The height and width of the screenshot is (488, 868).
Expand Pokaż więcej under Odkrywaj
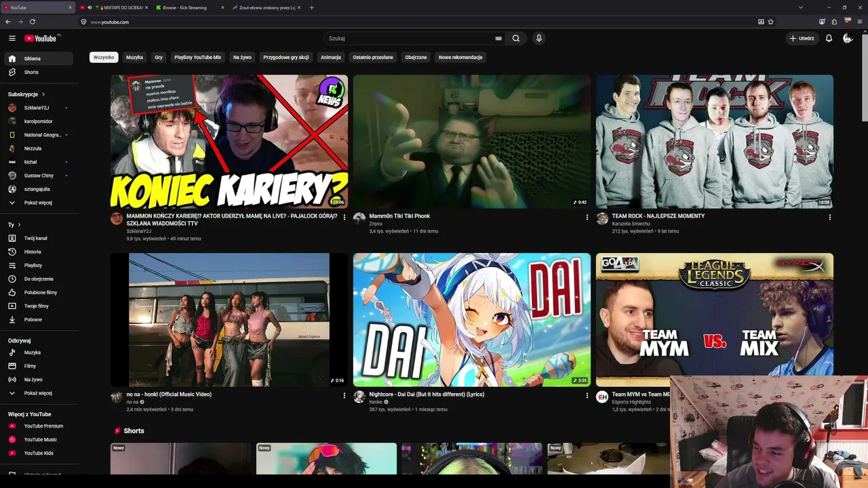coord(39,393)
